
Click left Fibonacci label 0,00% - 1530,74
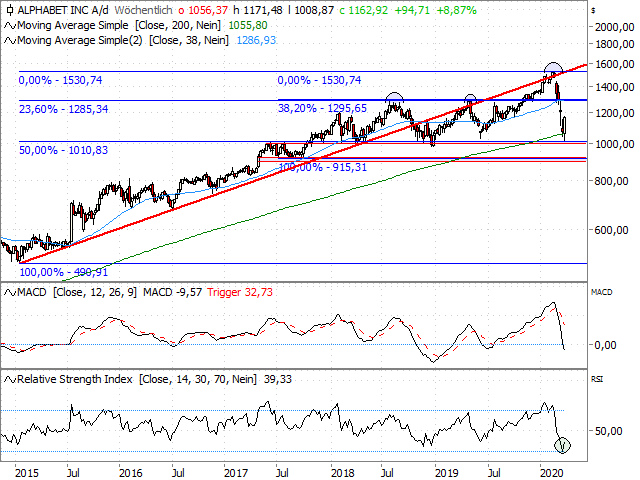coord(60,80)
